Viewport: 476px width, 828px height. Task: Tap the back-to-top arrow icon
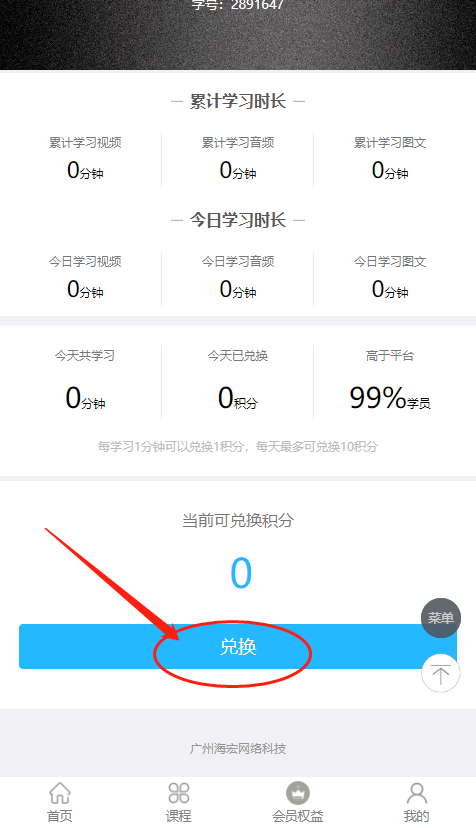click(441, 673)
